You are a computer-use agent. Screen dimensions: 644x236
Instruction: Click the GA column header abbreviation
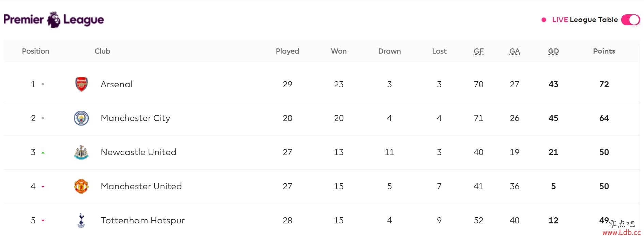point(515,51)
